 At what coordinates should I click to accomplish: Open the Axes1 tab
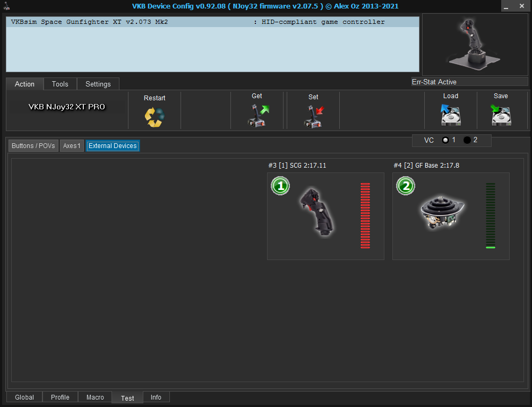click(72, 146)
